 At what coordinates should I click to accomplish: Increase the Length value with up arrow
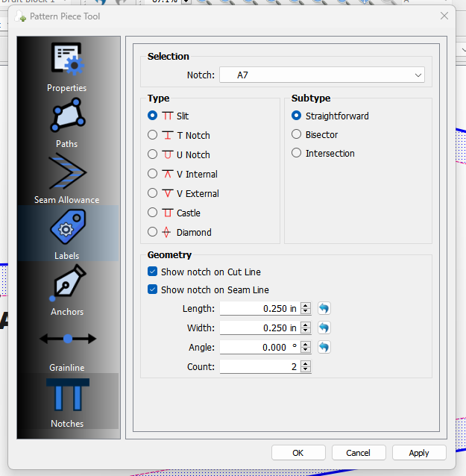point(306,305)
